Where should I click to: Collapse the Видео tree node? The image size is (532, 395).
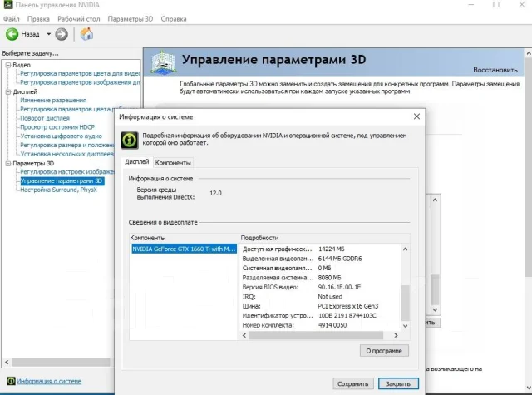coord(8,65)
